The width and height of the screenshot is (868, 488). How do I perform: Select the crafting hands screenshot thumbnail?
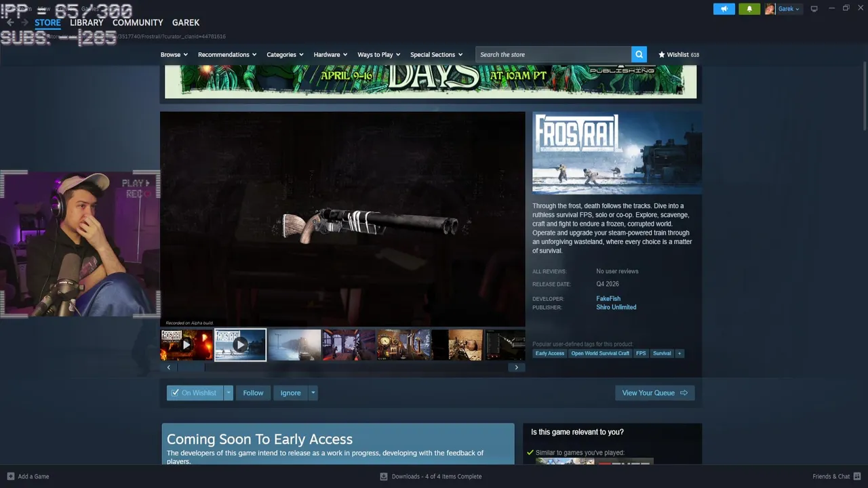click(x=457, y=345)
